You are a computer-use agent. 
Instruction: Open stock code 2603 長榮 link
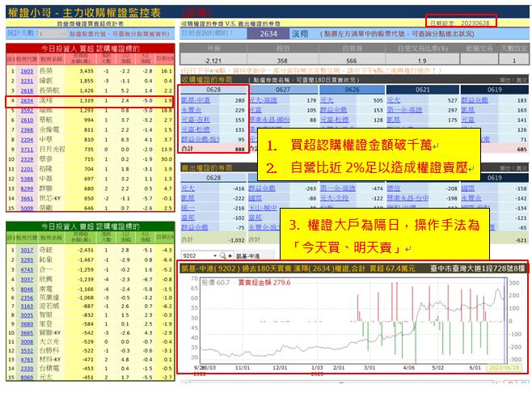coord(27,71)
